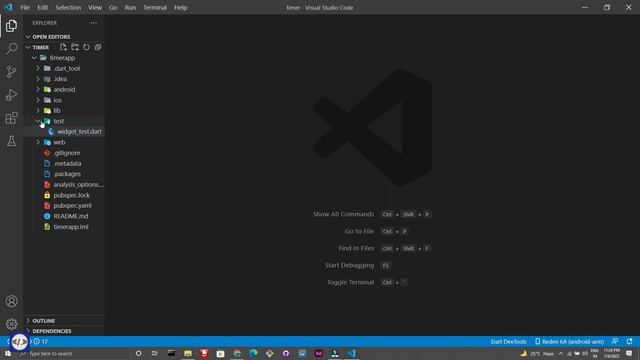
Task: Select device Redmi 6A (android-arm)
Action: point(569,342)
